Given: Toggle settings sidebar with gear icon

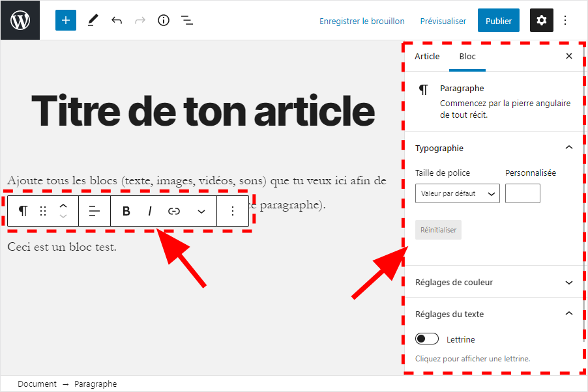Looking at the screenshot, I should click(541, 20).
